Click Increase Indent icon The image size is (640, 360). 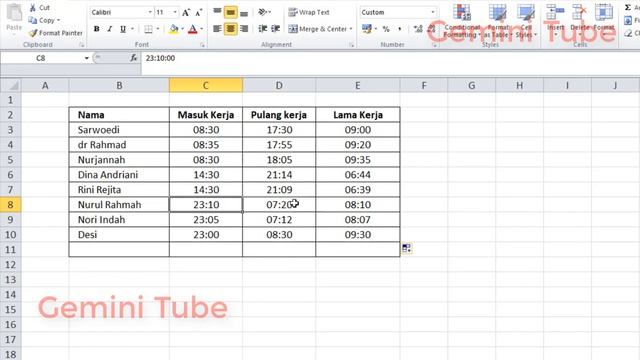pos(276,29)
